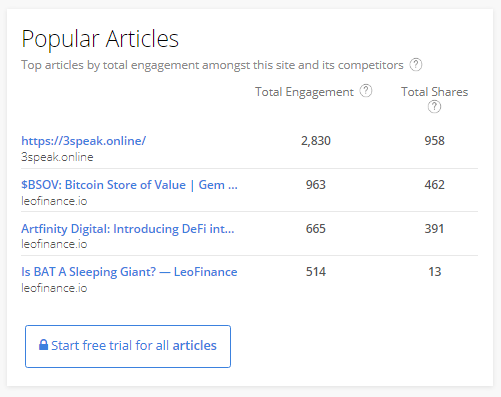Open Artfinity Digital Introducing DeFi article

pos(128,229)
